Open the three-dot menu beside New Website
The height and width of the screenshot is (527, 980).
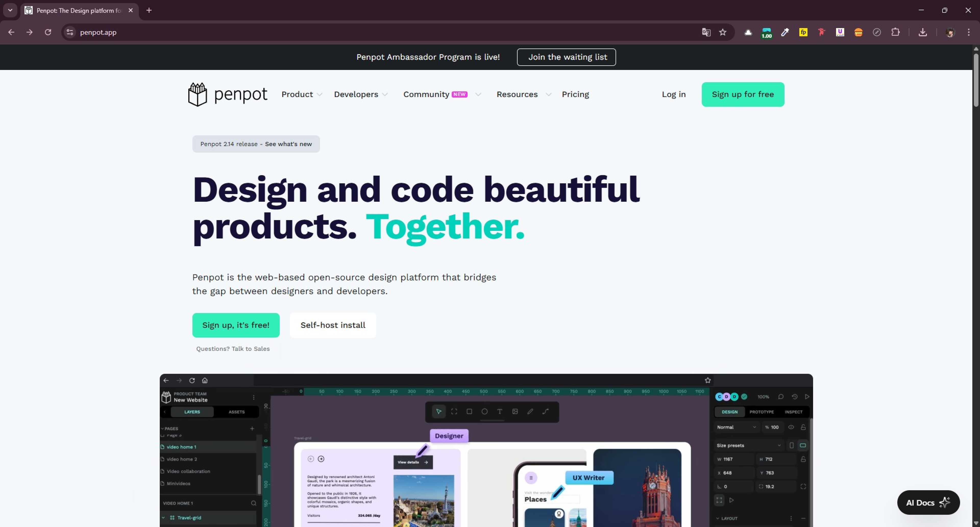(x=254, y=397)
